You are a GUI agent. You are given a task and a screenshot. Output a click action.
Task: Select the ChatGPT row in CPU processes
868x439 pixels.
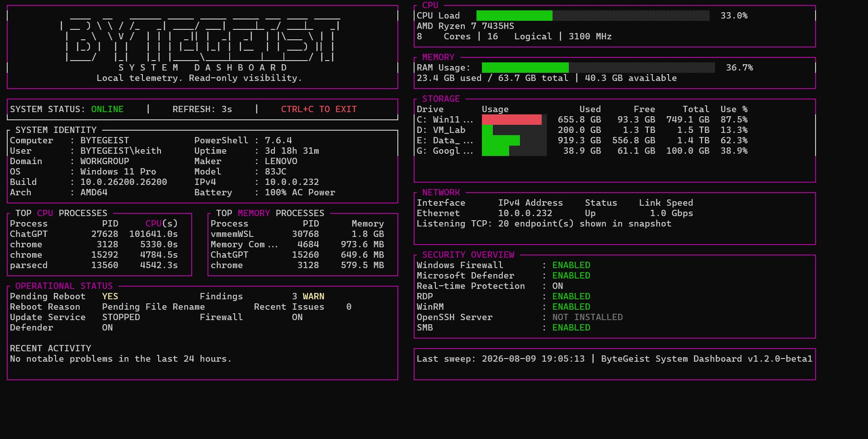point(94,234)
